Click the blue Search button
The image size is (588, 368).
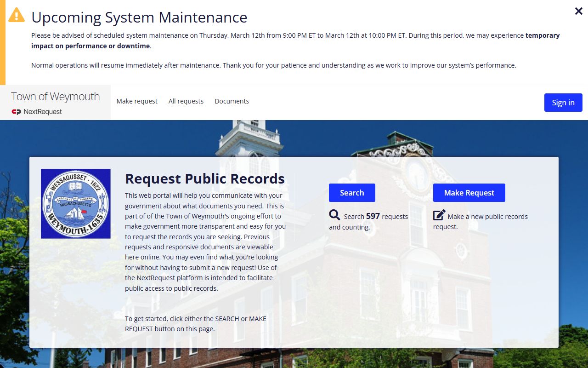[x=352, y=193]
